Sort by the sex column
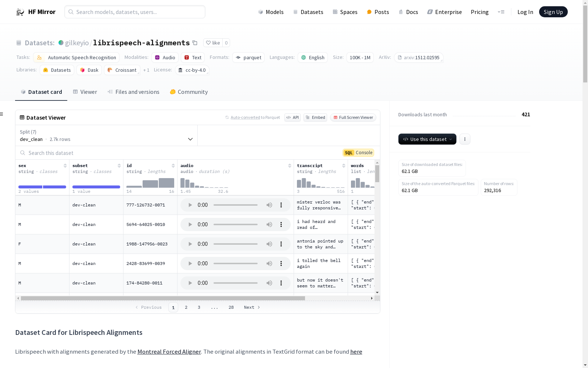This screenshot has width=588, height=368. pos(65,166)
